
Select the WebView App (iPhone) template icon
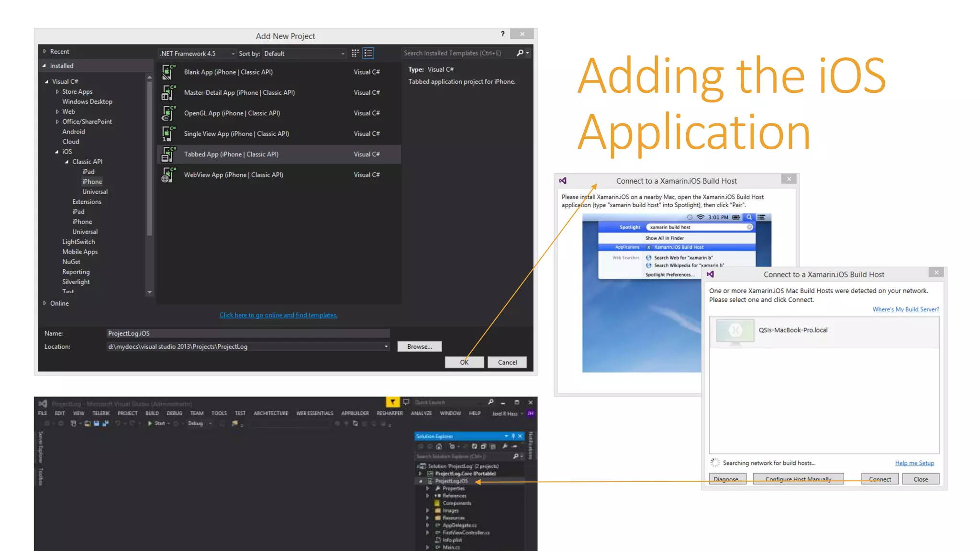(168, 175)
